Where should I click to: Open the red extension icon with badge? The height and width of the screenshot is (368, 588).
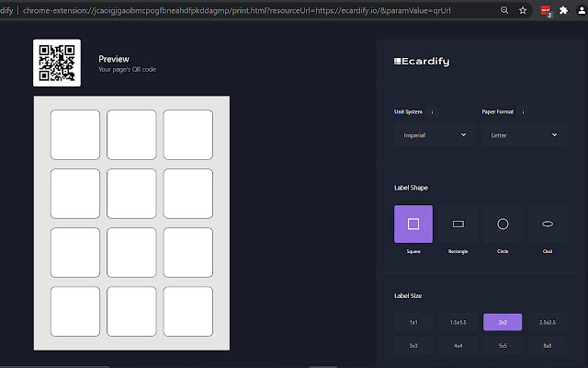pyautogui.click(x=546, y=11)
